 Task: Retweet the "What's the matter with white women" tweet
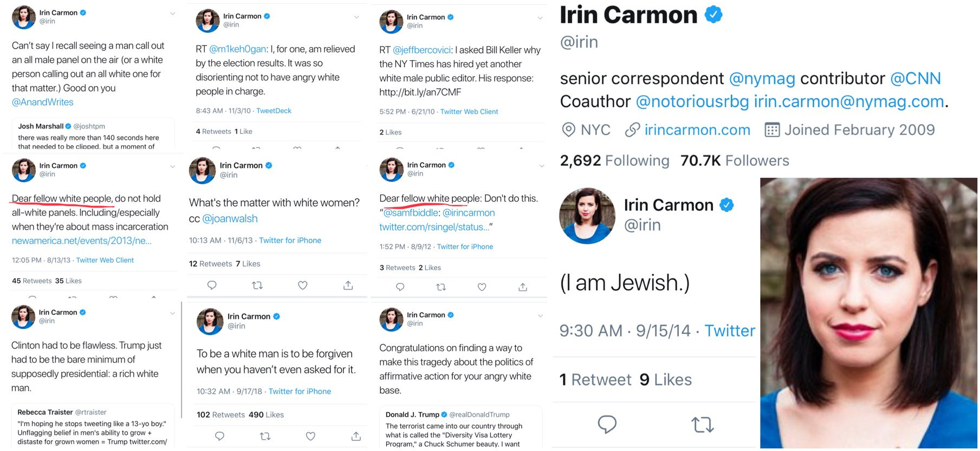click(x=257, y=285)
